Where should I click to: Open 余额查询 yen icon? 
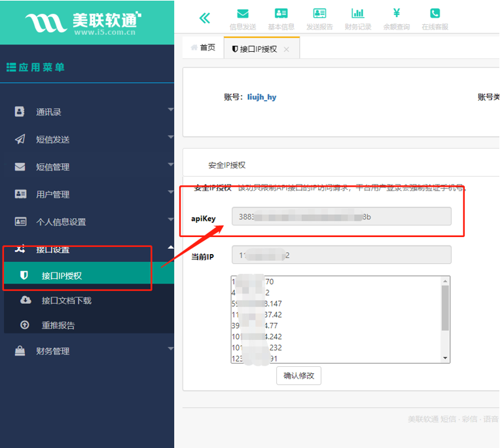click(x=397, y=13)
